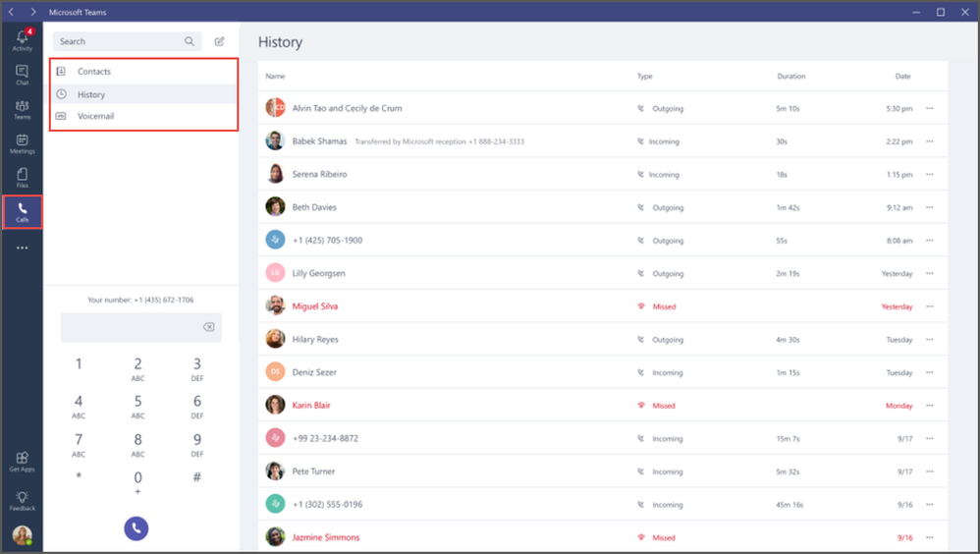
Task: Go forward with title bar arrow
Action: 33,12
